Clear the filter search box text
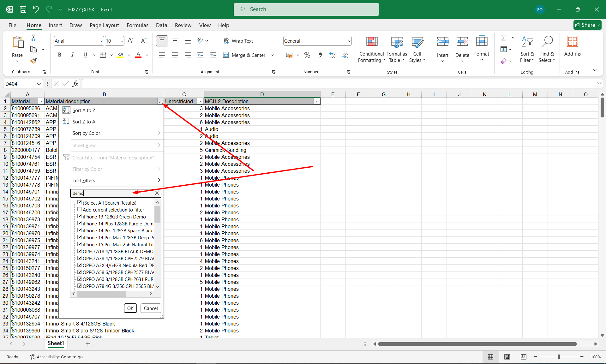 157,193
